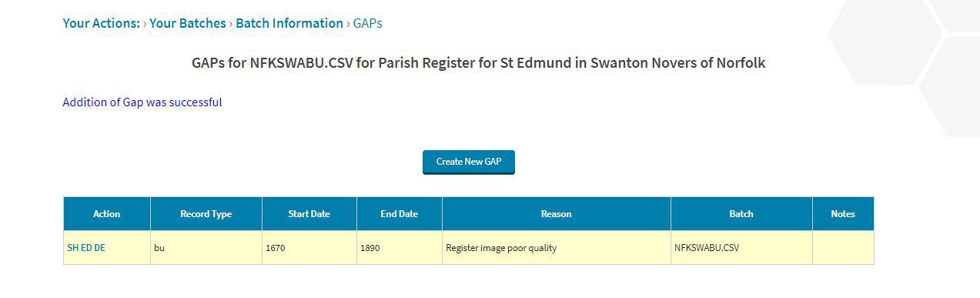This screenshot has width=980, height=298.
Task: Select the Record Type column header
Action: click(206, 214)
